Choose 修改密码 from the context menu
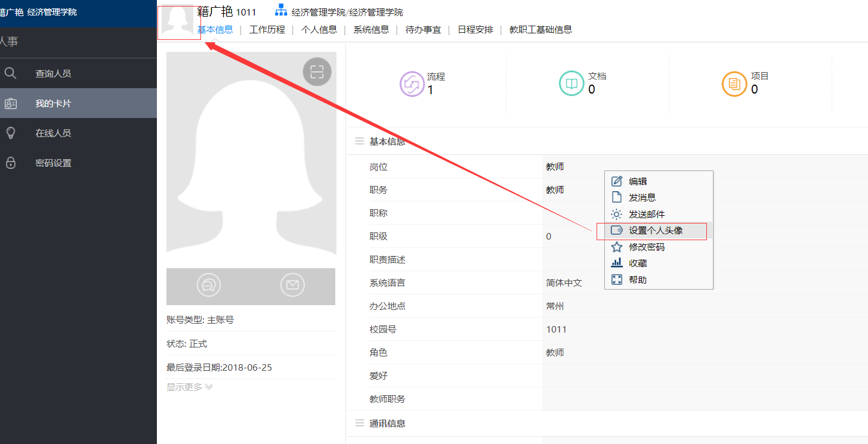The image size is (868, 444). point(646,247)
